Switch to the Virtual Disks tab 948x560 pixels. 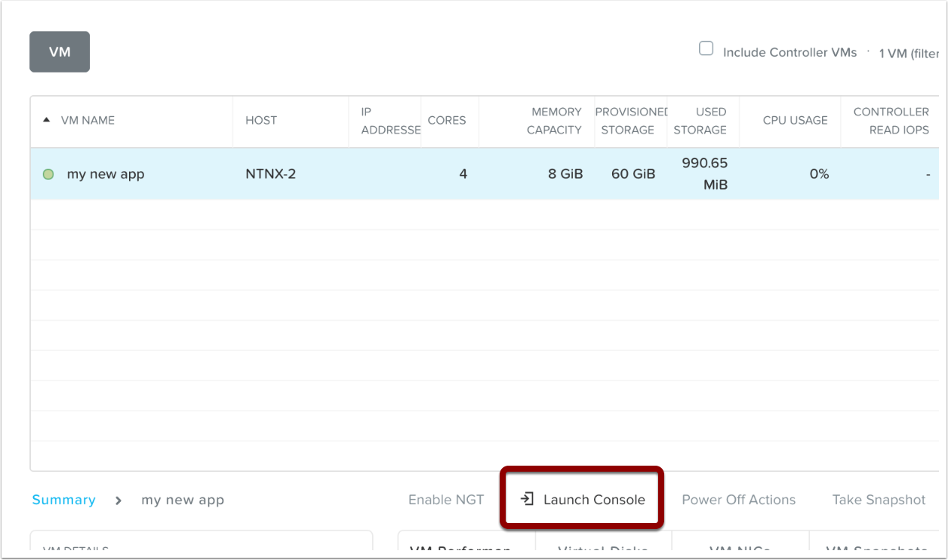coord(602,551)
